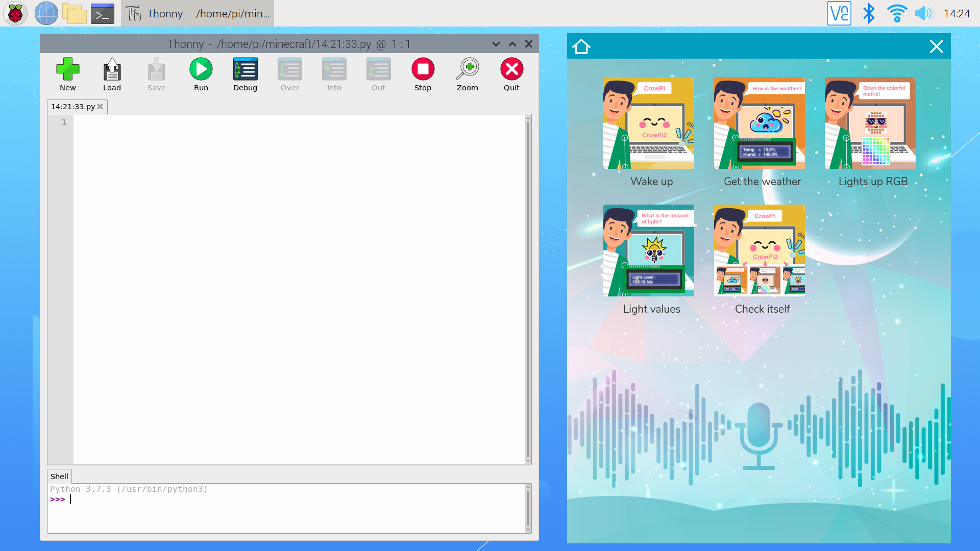Viewport: 980px width, 551px height.
Task: Create a New file in Thonny
Action: (68, 74)
